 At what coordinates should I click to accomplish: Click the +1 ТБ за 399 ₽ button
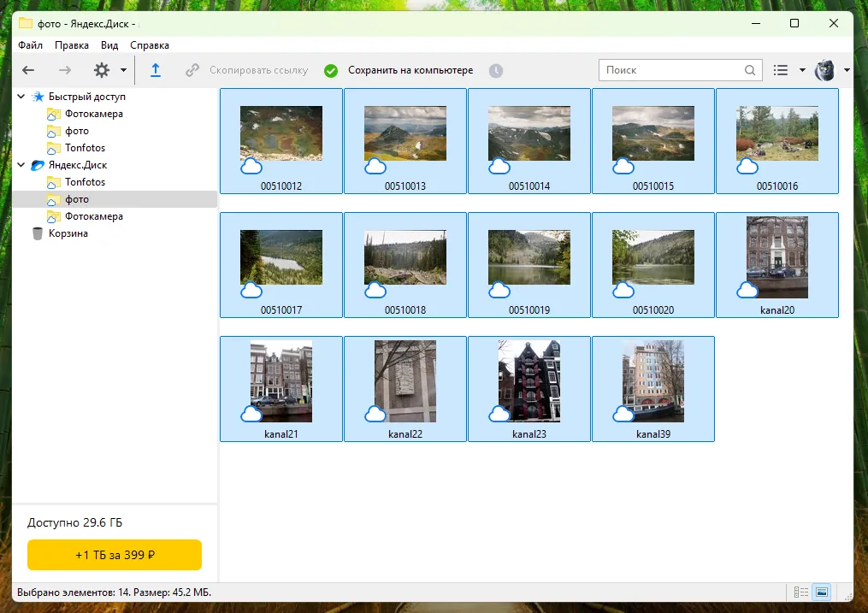[x=115, y=555]
